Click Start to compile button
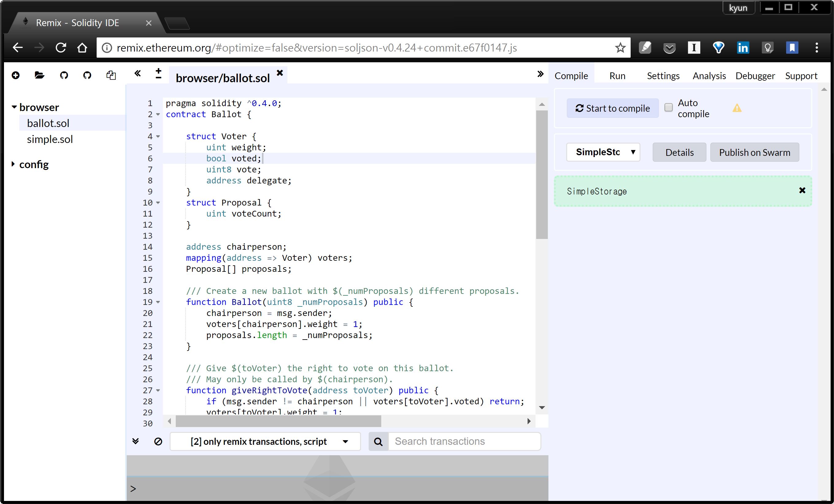Viewport: 834px width, 504px height. pos(613,108)
